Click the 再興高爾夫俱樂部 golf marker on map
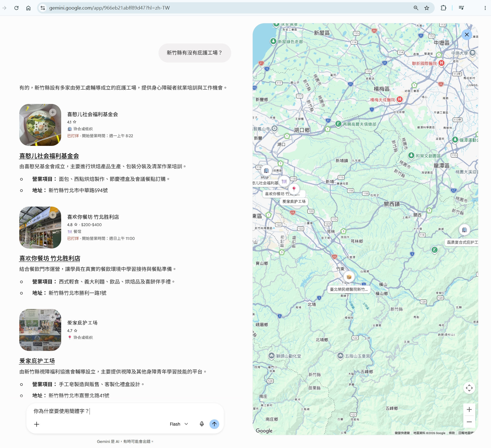 click(x=338, y=124)
